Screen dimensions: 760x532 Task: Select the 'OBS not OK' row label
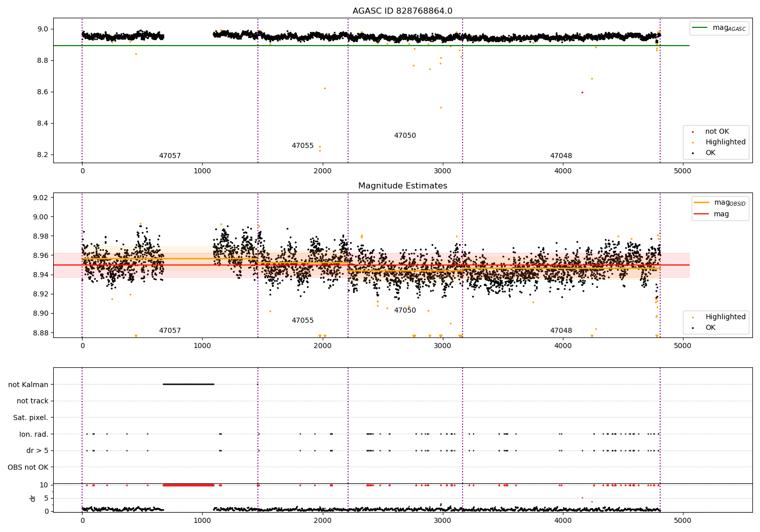click(28, 467)
